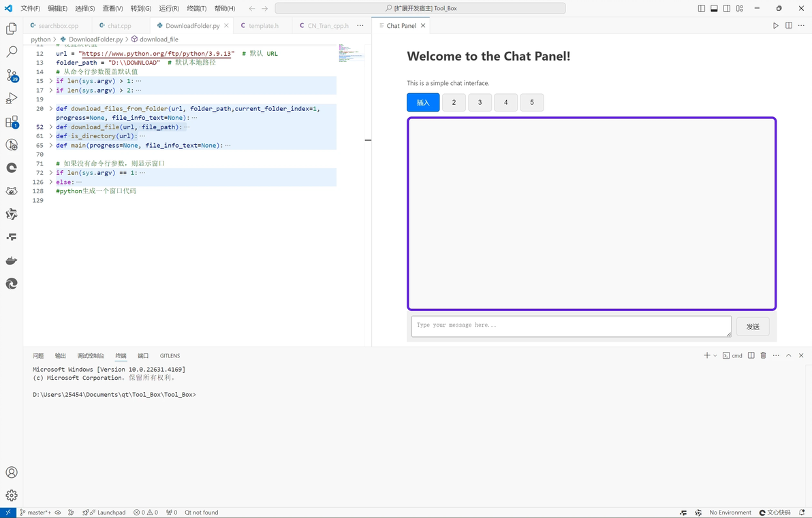Viewport: 812px width, 518px height.
Task: Open the Docker whale icon view
Action: 12,260
